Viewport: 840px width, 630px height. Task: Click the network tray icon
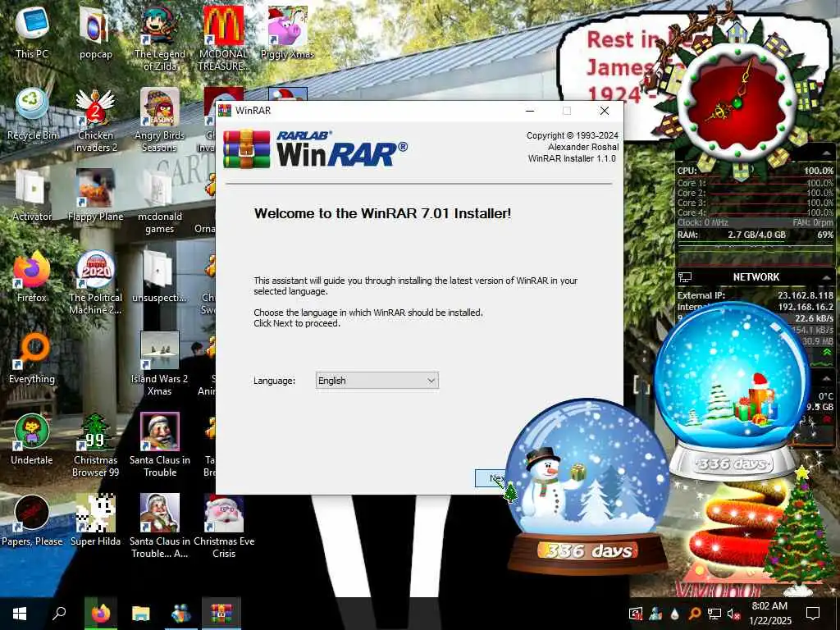coord(714,614)
